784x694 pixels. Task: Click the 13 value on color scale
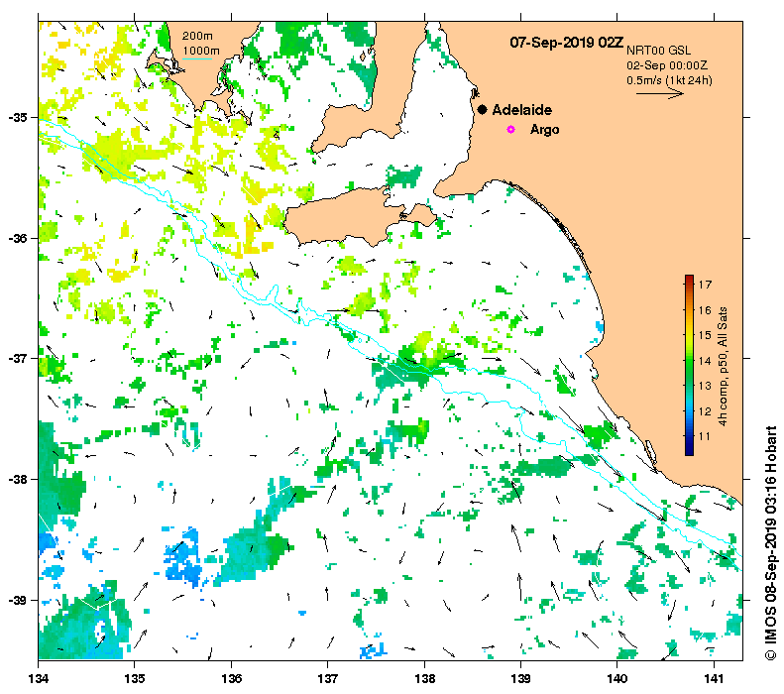tap(705, 386)
